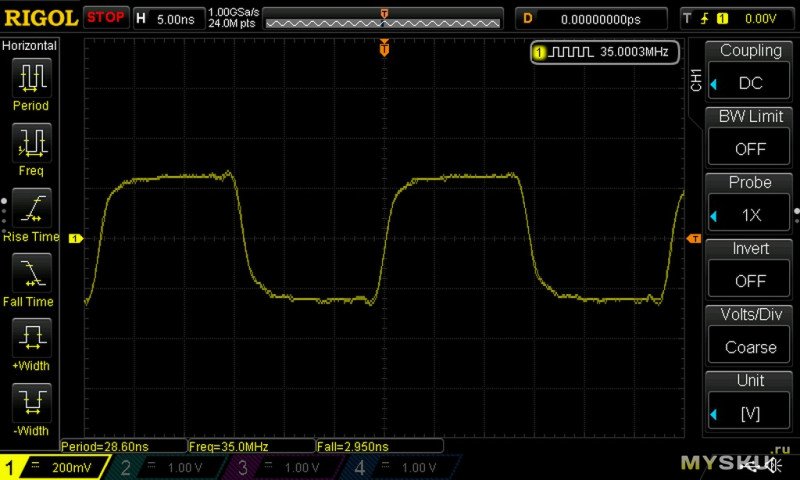
Task: Toggle the BW Limit OFF setting
Action: [x=750, y=149]
